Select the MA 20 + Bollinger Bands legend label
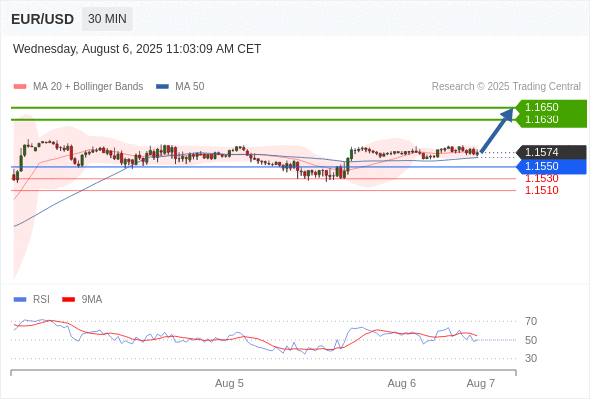The image size is (590, 400). pos(88,87)
